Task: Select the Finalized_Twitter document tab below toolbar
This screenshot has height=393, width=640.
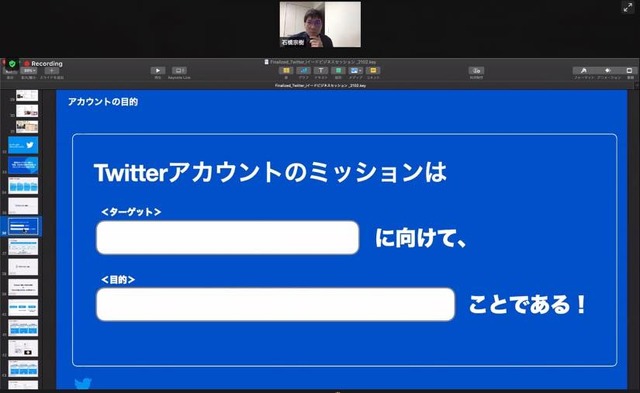Action: point(320,86)
